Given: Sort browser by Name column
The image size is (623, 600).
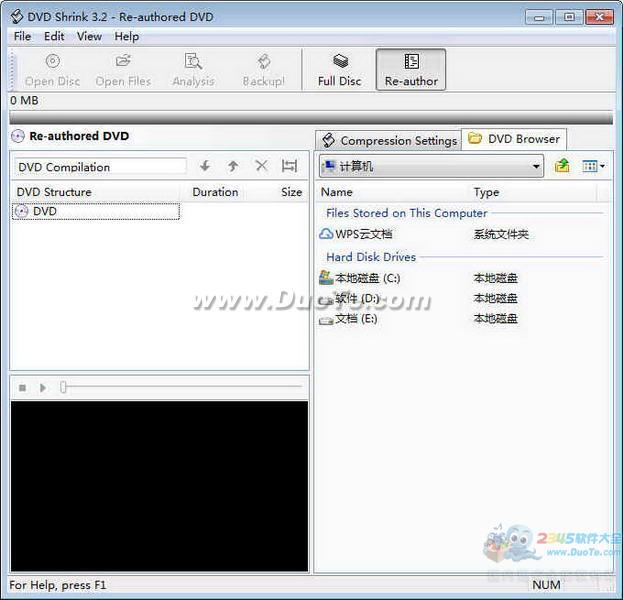Looking at the screenshot, I should [337, 192].
